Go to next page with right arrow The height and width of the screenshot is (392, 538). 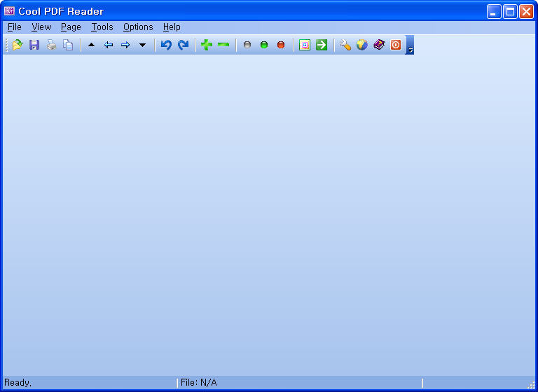125,45
